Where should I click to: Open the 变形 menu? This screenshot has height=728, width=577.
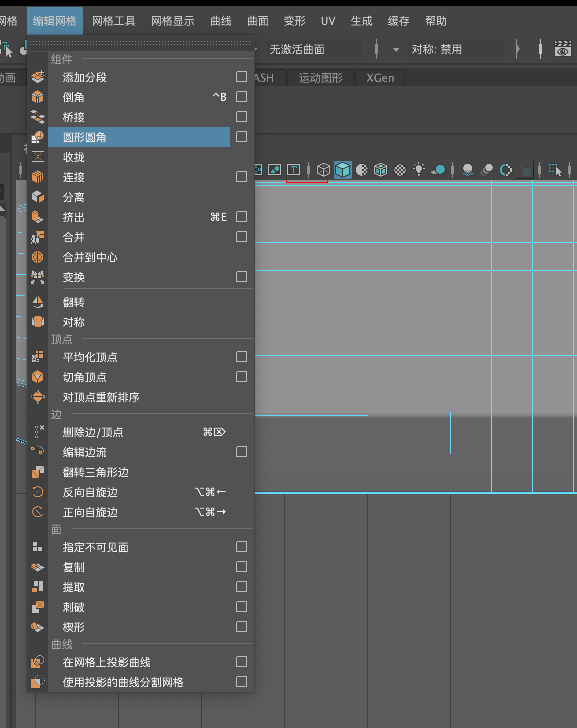point(295,21)
